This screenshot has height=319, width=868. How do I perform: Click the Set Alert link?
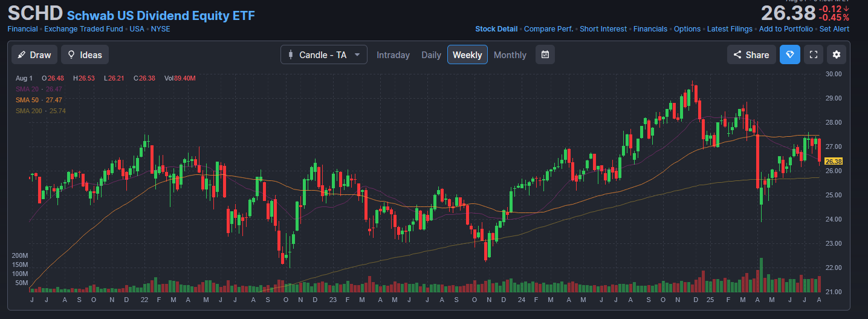pos(834,29)
